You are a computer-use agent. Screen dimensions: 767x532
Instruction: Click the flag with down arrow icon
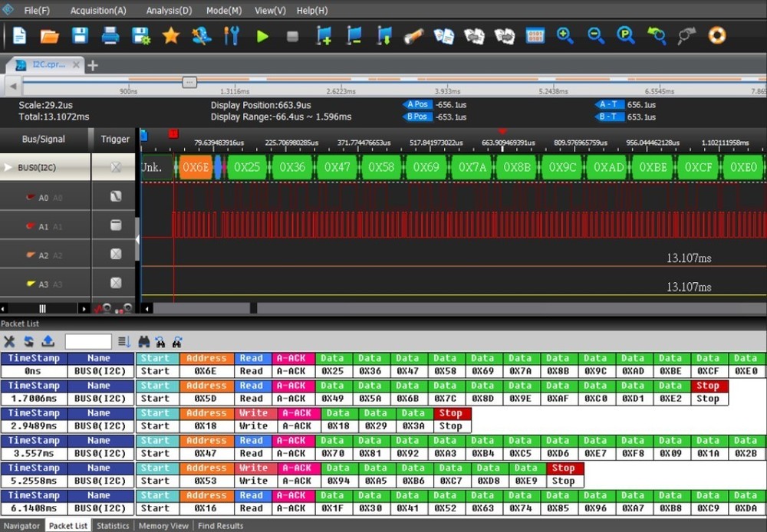(384, 36)
